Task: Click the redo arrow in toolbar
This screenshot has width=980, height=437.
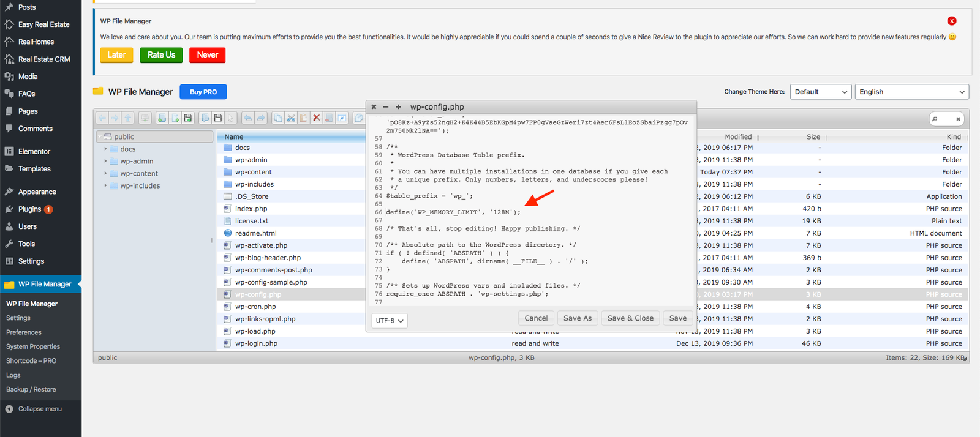Action: 261,118
